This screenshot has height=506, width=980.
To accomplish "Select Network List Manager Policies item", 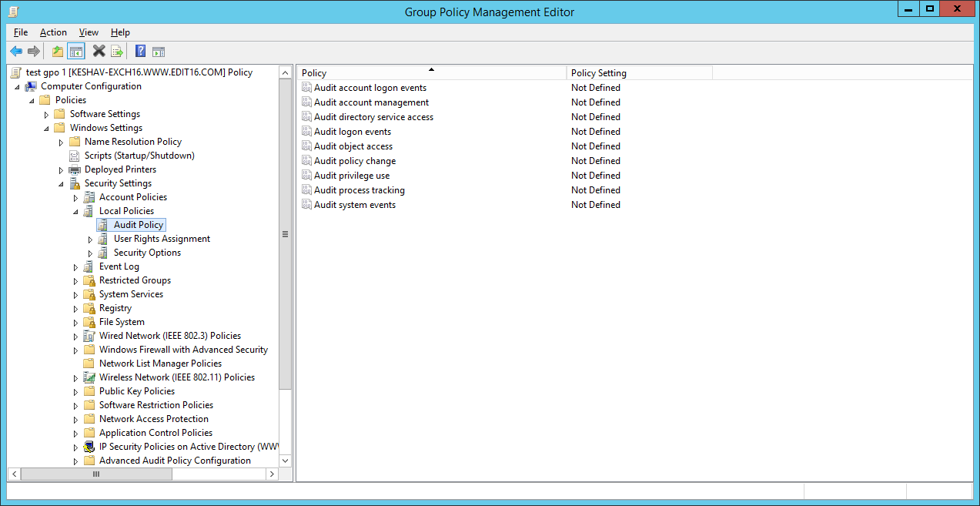I will [160, 364].
